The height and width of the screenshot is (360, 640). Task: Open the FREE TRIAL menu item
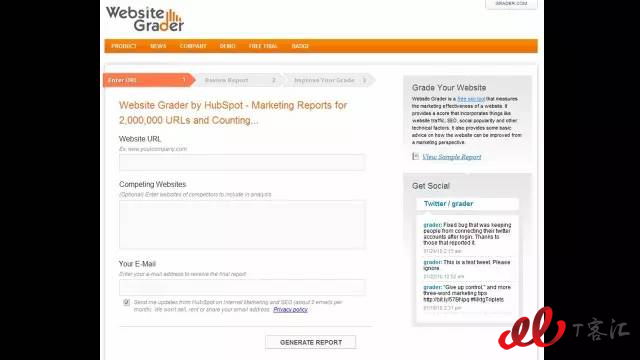click(263, 46)
